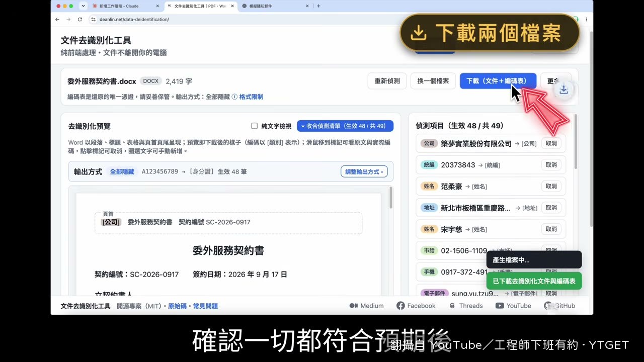
Task: Click the file name 委外服務契約書.docx
Action: point(102,81)
